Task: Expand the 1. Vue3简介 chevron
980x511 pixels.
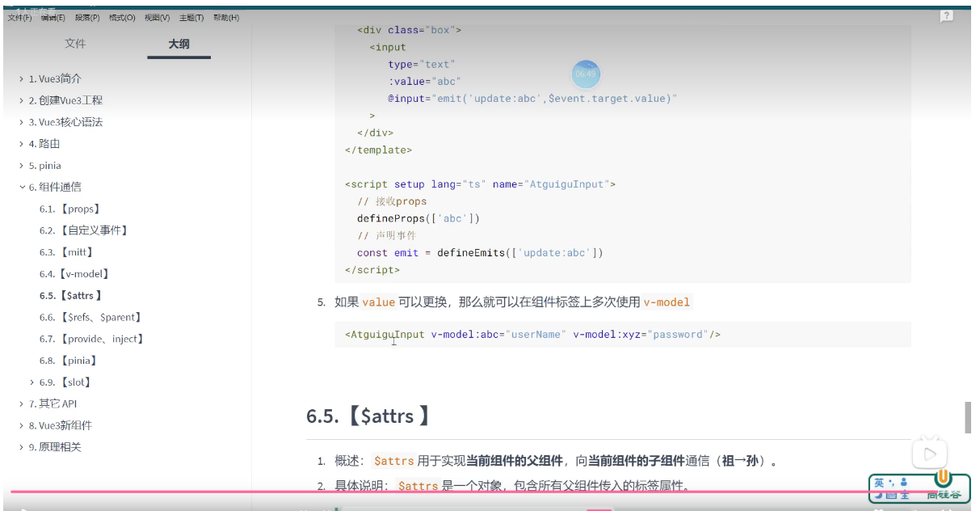Action: point(21,79)
